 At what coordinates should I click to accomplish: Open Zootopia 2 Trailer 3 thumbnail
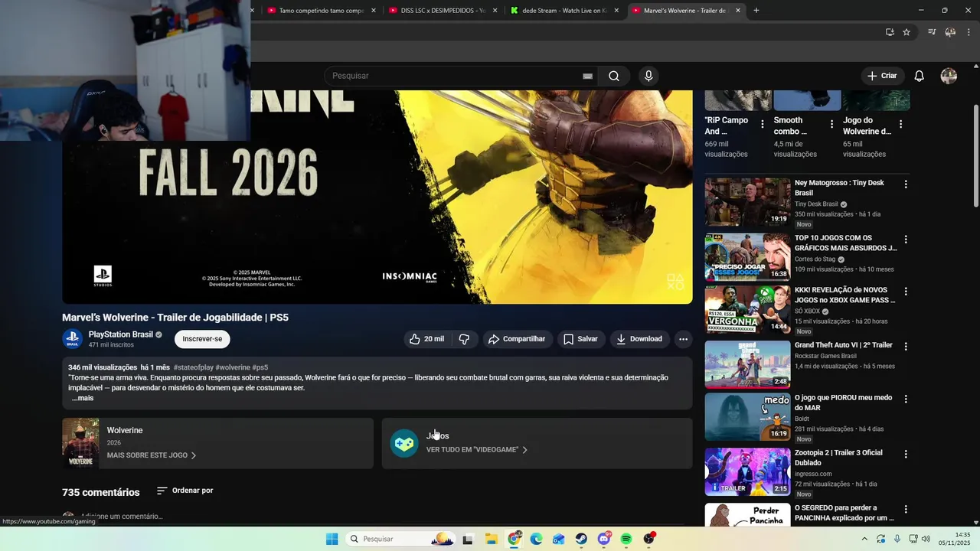click(747, 471)
